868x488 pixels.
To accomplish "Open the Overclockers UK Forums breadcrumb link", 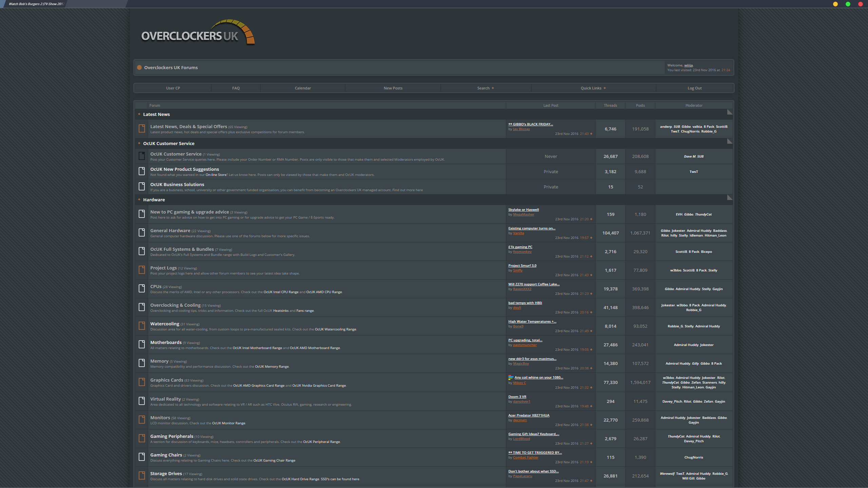I will pos(171,67).
